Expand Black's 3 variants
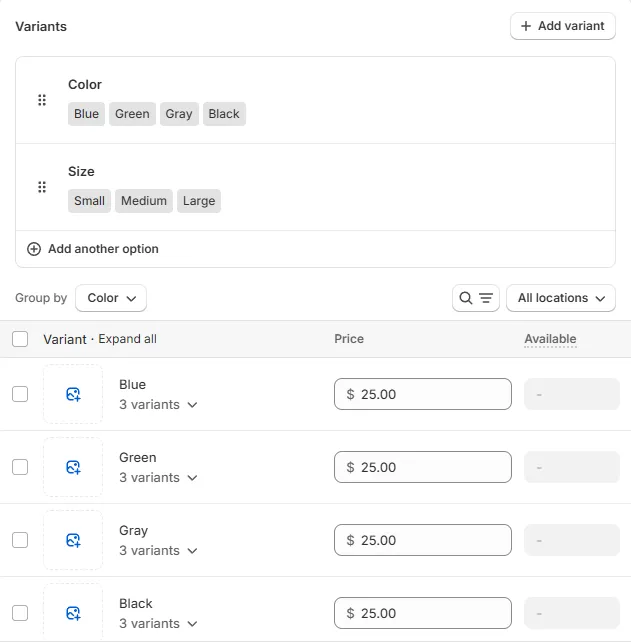The height and width of the screenshot is (642, 631). point(158,624)
